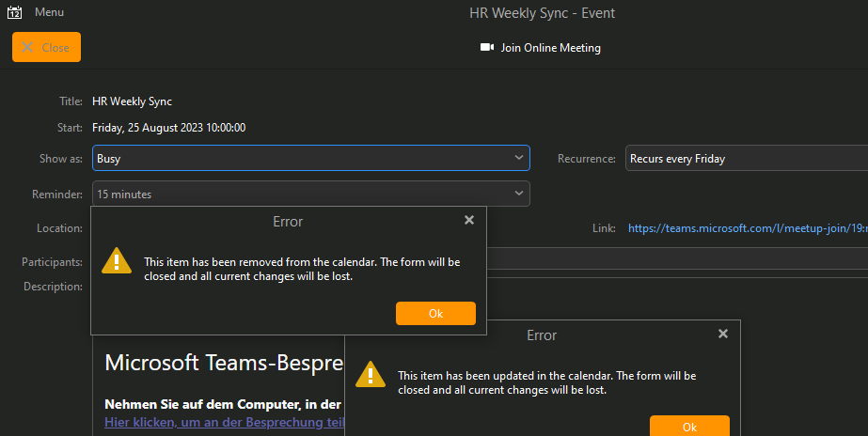Click Ok in the item removed dialog
Image resolution: width=868 pixels, height=436 pixels.
[435, 313]
